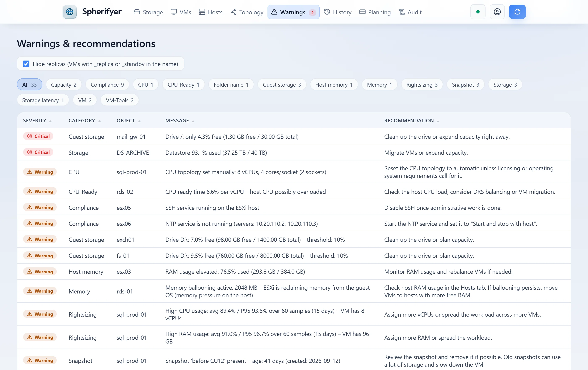
Task: Open the user account icon
Action: (497, 12)
